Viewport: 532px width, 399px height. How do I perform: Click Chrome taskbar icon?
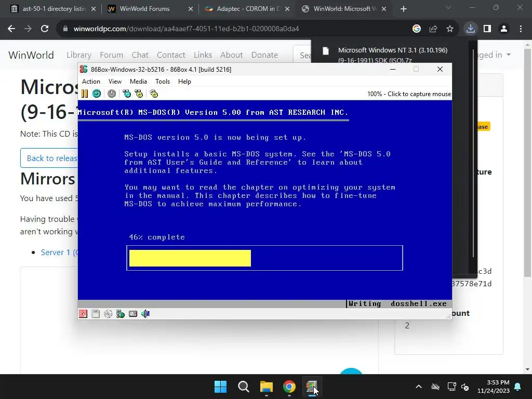point(289,387)
